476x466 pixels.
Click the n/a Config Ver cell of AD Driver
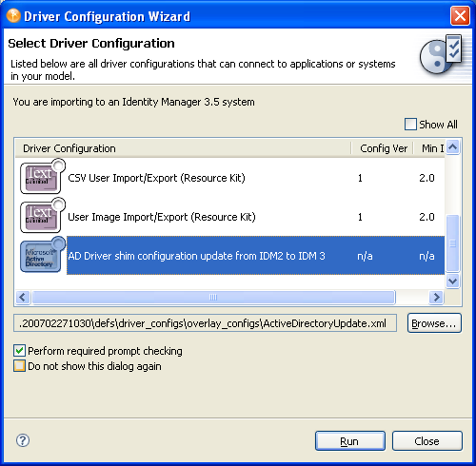[x=365, y=256]
